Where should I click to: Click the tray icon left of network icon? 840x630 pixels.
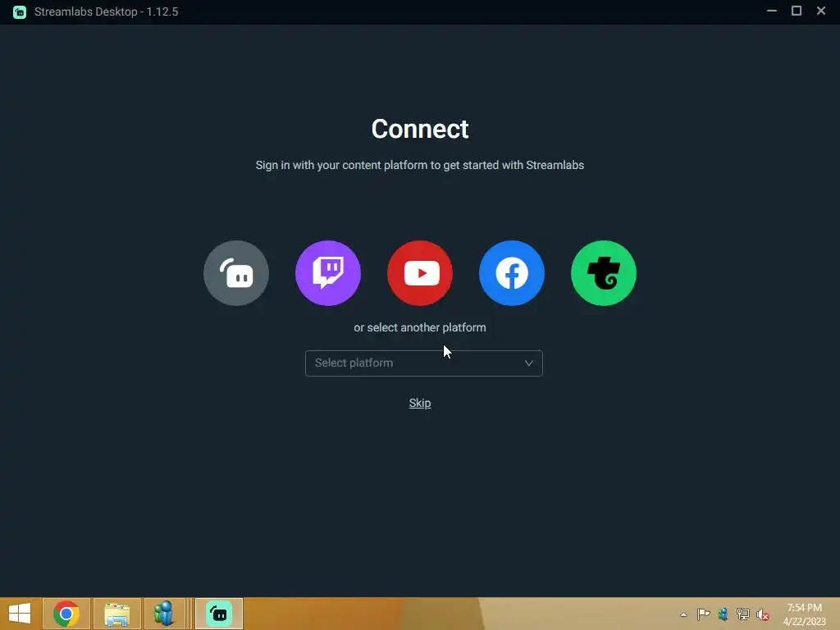point(724,614)
